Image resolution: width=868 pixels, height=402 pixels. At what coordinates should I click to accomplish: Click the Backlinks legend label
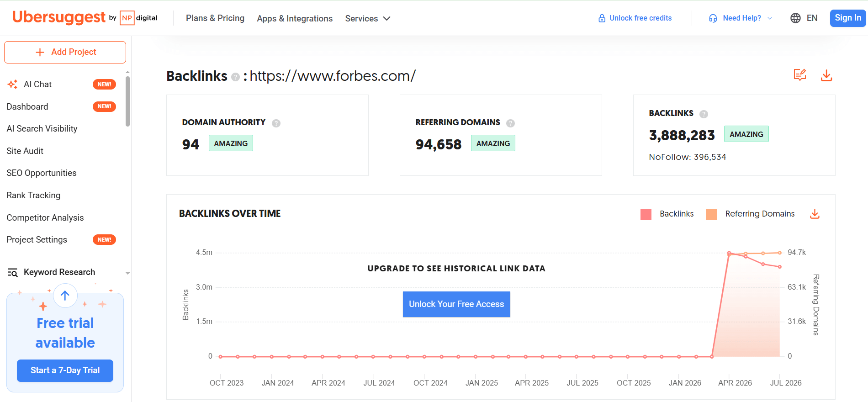677,214
